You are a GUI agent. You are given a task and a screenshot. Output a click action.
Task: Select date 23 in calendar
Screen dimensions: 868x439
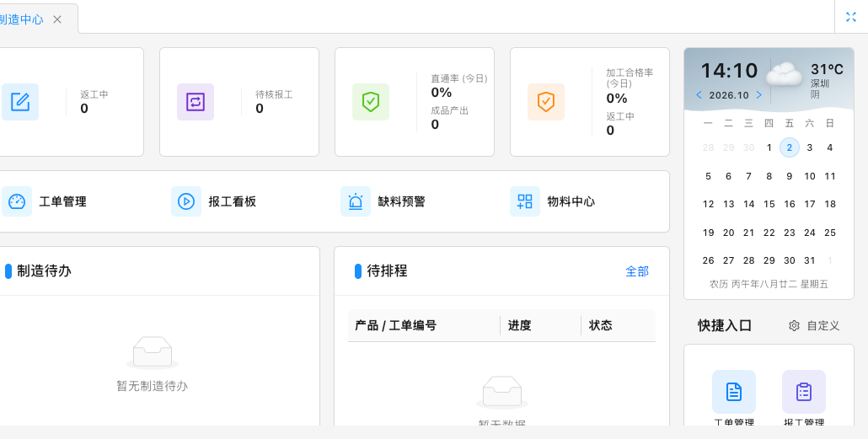point(790,233)
